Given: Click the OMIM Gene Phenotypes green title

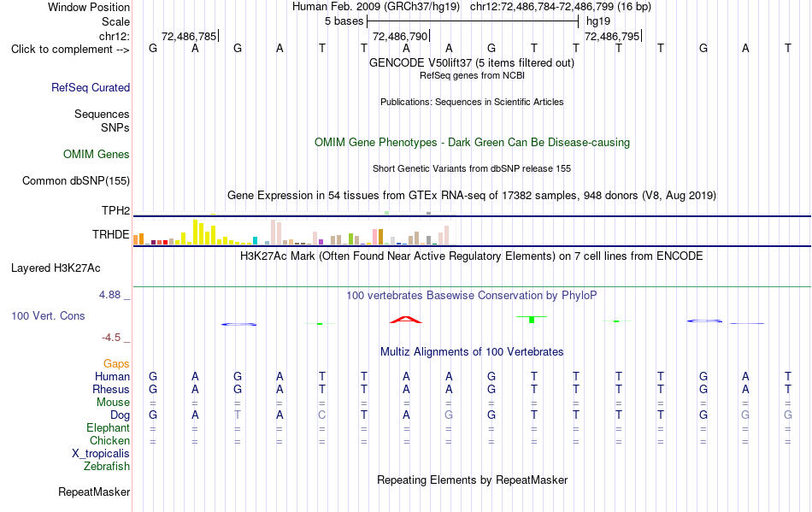Looking at the screenshot, I should pos(472,143).
